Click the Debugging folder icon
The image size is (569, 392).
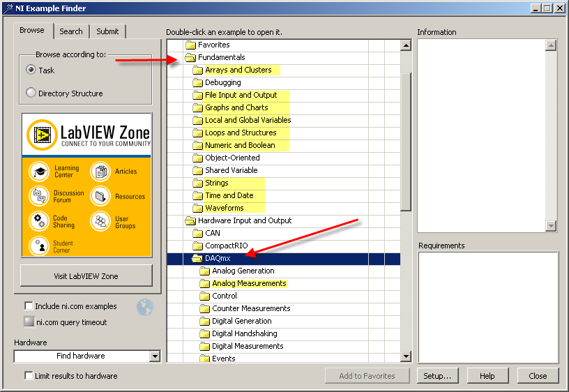coord(198,83)
